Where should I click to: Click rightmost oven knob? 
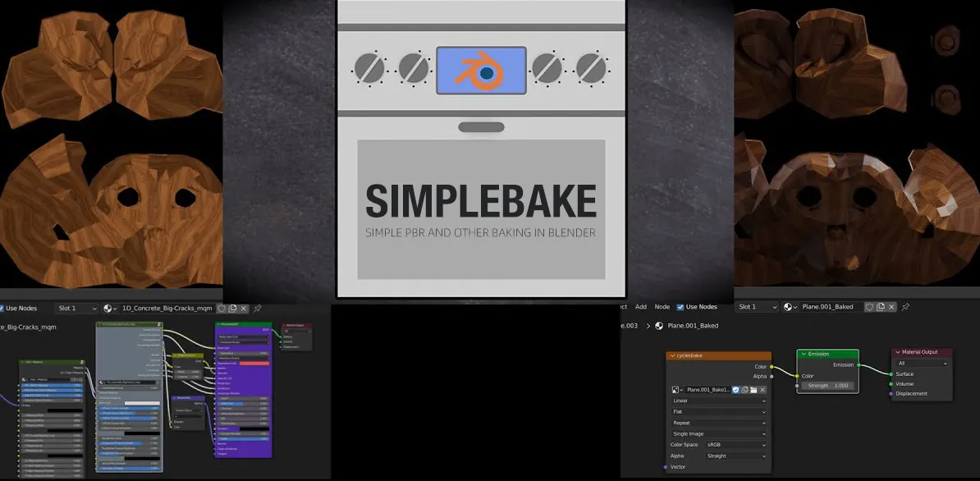tap(591, 68)
